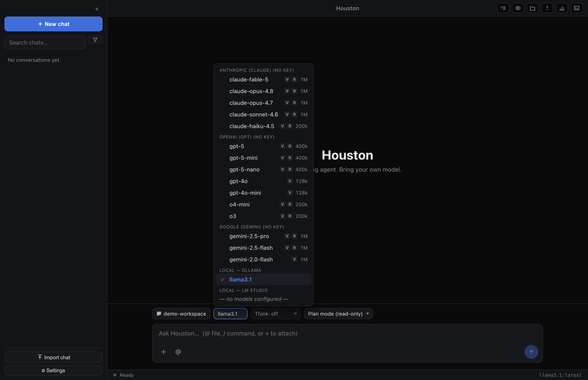The height and width of the screenshot is (380, 588).
Task: Select gemini-2.5-flash model
Action: click(263, 248)
